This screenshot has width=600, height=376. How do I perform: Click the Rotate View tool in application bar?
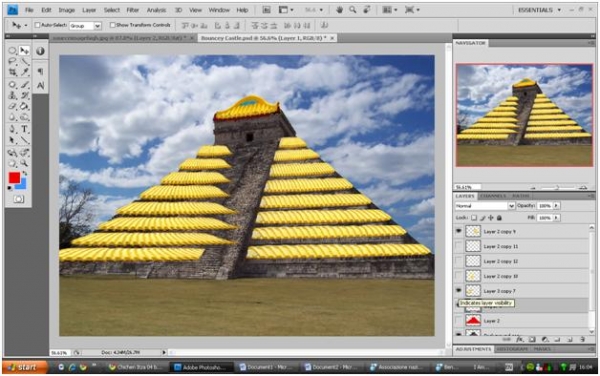click(x=367, y=10)
